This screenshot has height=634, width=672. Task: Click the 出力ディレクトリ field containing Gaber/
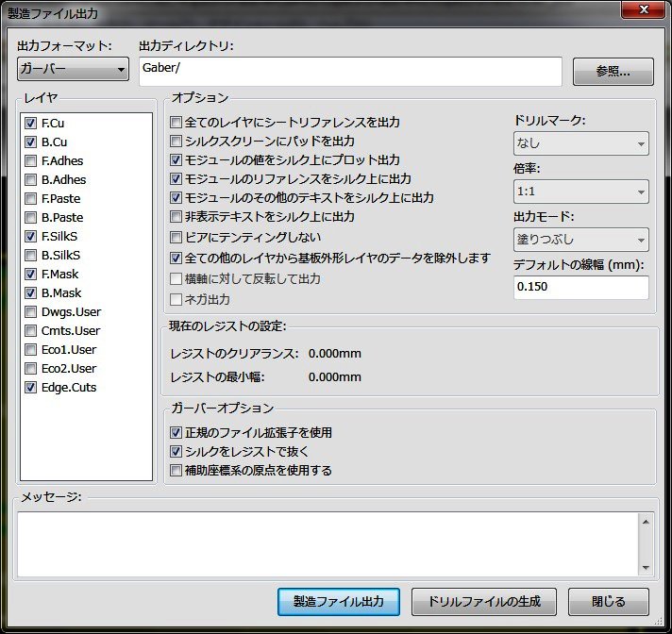350,72
